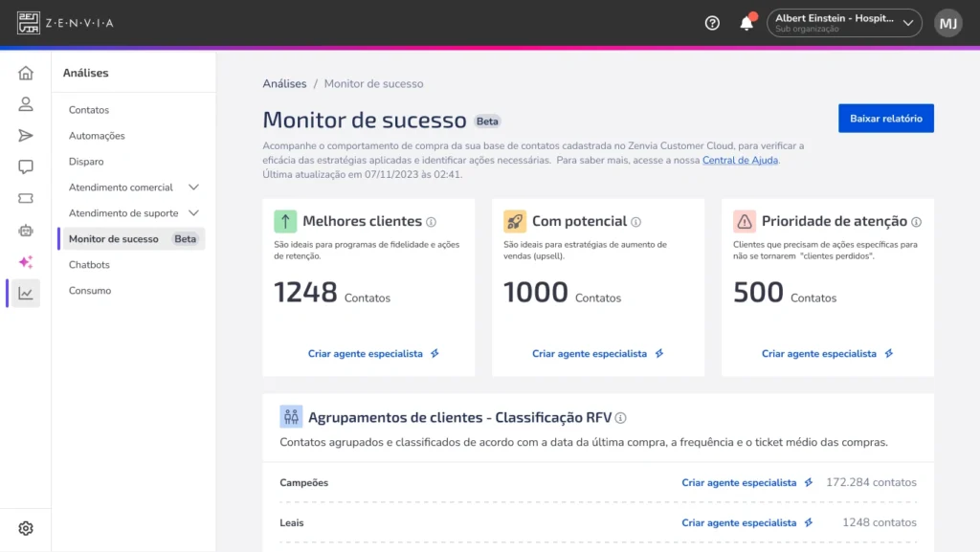Show info for Melhores clientes
The width and height of the screenshot is (980, 552).
[x=432, y=222]
